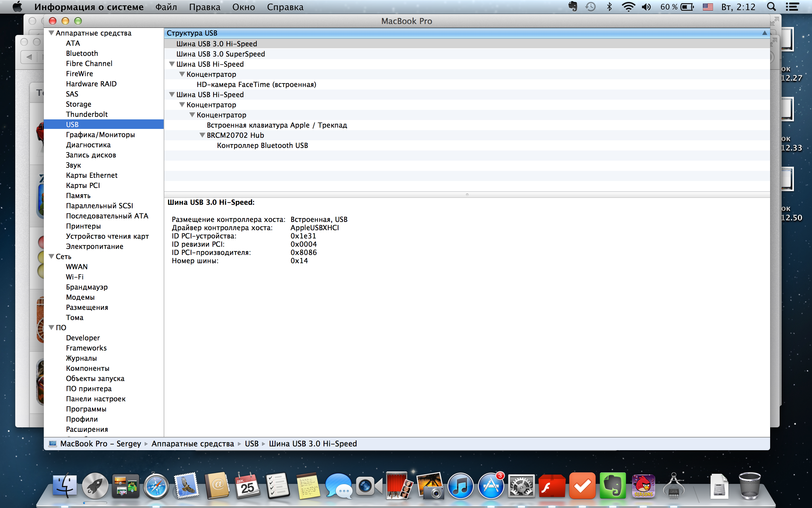Open iPhoto icon in Dock
812x508 pixels.
click(x=430, y=486)
